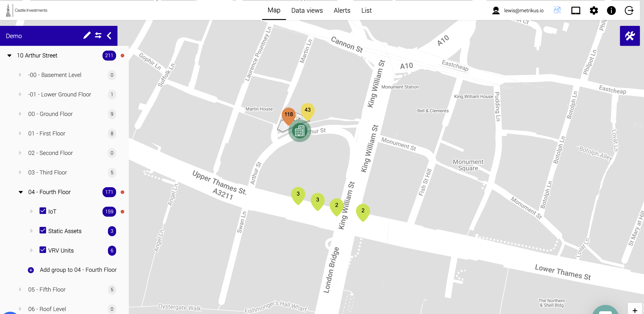Select 05 - Fifth Floor label
This screenshot has width=644, height=314.
coord(47,290)
